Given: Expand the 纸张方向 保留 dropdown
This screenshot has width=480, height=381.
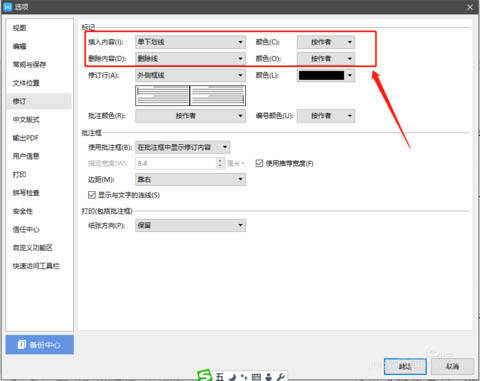Looking at the screenshot, I should coord(190,225).
